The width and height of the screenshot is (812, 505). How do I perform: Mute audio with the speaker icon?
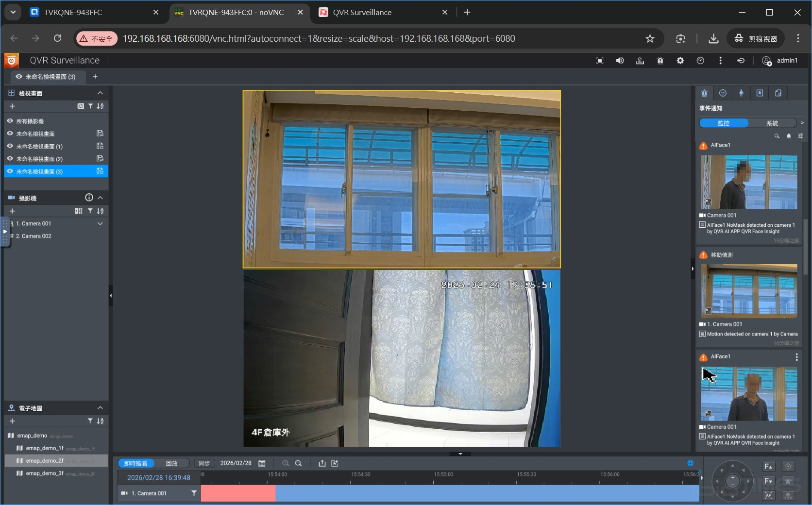620,61
